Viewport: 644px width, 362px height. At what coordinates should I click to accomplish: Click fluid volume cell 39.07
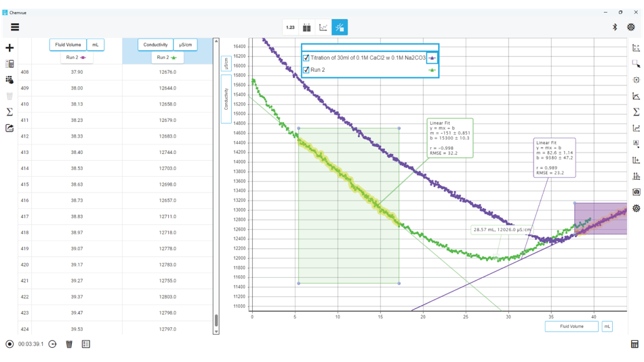point(77,249)
